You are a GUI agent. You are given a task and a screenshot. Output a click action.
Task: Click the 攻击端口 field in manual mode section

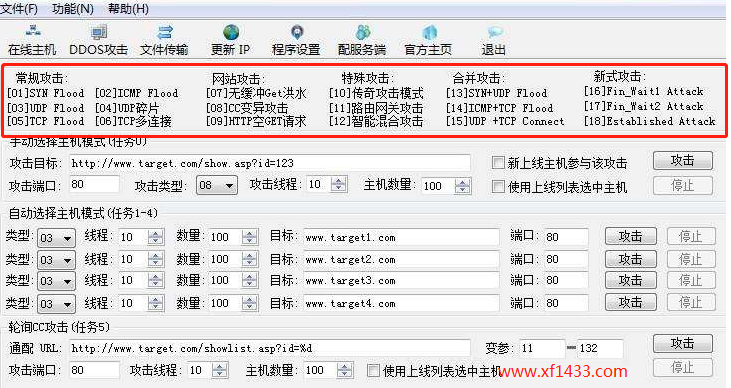[94, 185]
